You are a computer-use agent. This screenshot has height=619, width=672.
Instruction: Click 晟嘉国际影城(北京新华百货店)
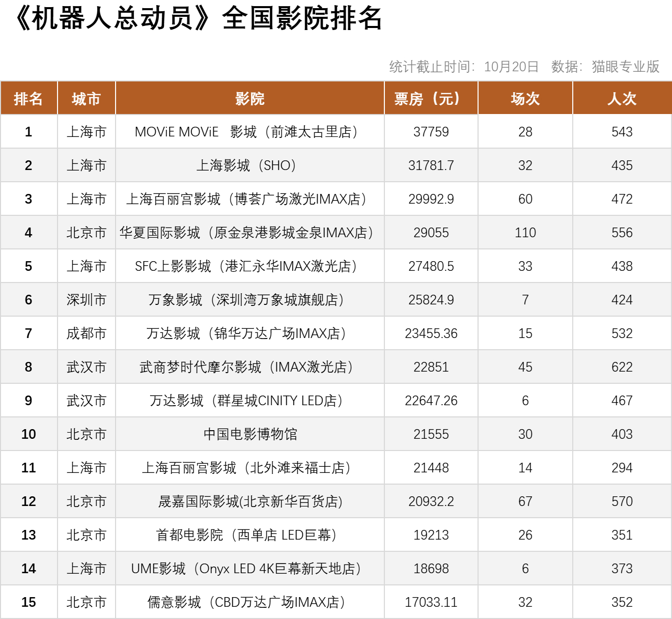pyautogui.click(x=249, y=501)
